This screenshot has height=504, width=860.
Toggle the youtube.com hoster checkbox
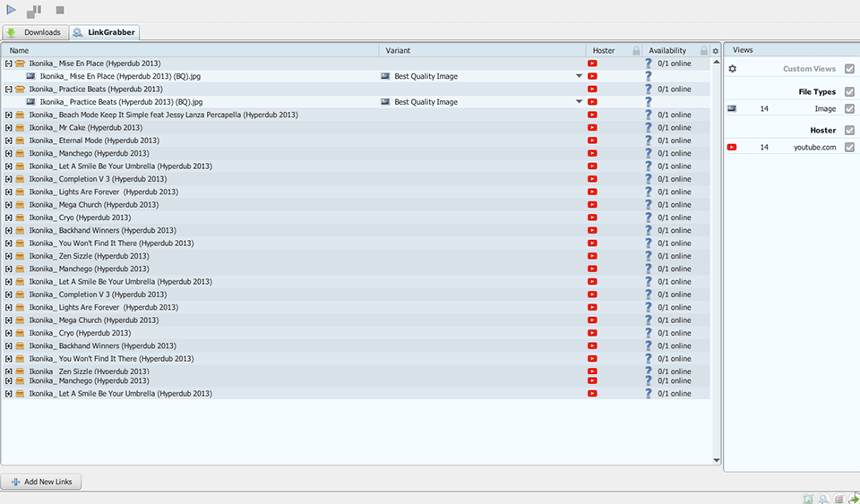coord(849,148)
